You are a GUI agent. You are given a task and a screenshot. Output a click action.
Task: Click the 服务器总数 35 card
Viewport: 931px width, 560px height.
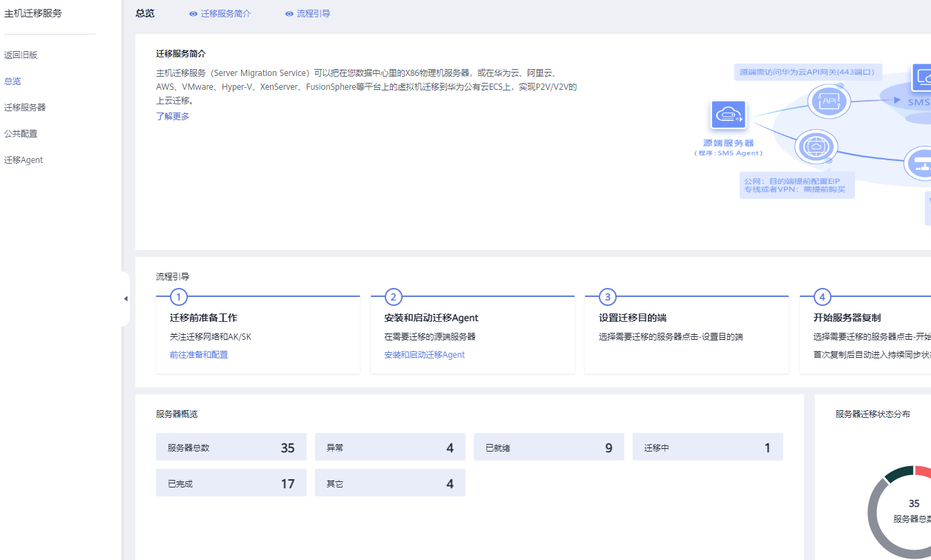[231, 447]
